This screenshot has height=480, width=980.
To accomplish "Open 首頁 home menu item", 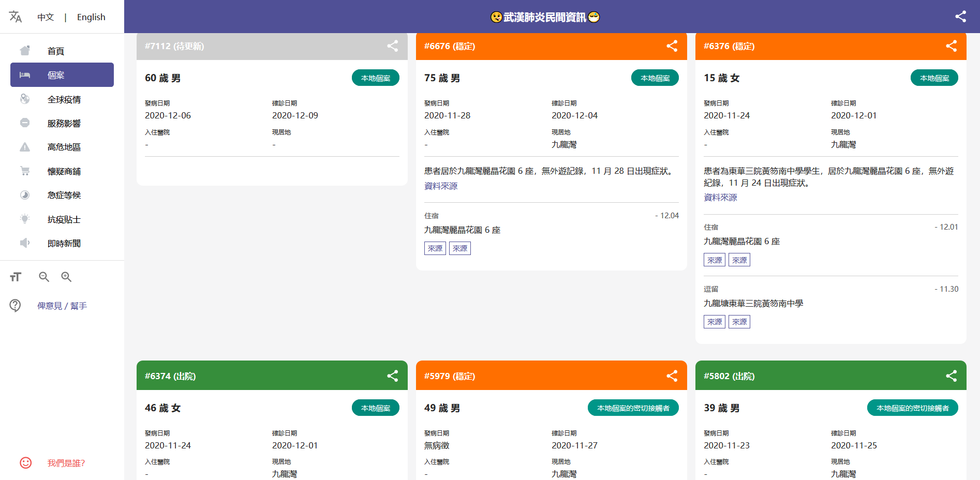I will (62, 51).
